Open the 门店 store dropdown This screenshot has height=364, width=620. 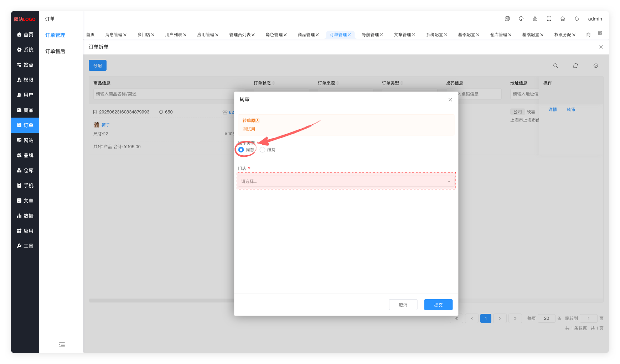[346, 181]
